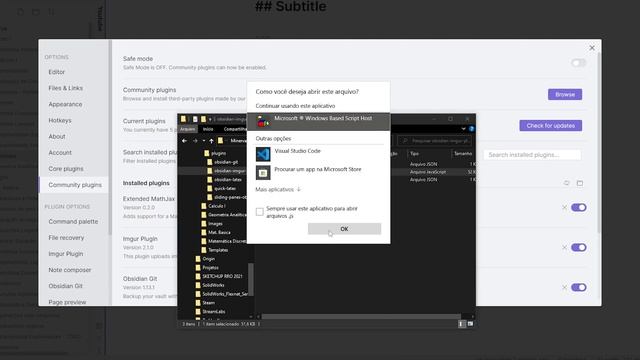Image resolution: width=640 pixels, height=360 pixels.
Task: Toggle the Safe mode switch
Action: [x=578, y=63]
